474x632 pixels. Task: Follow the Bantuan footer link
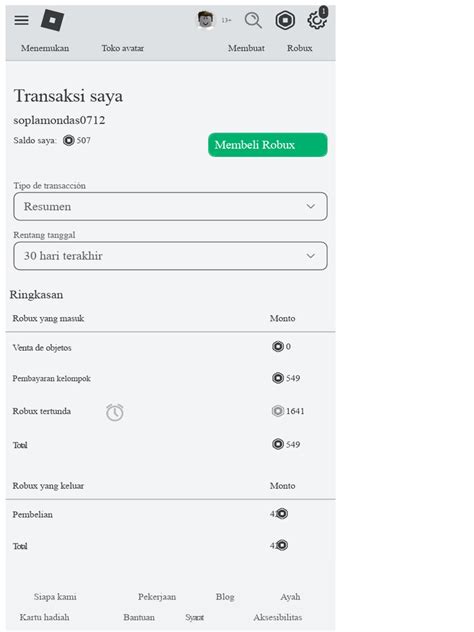click(x=139, y=617)
